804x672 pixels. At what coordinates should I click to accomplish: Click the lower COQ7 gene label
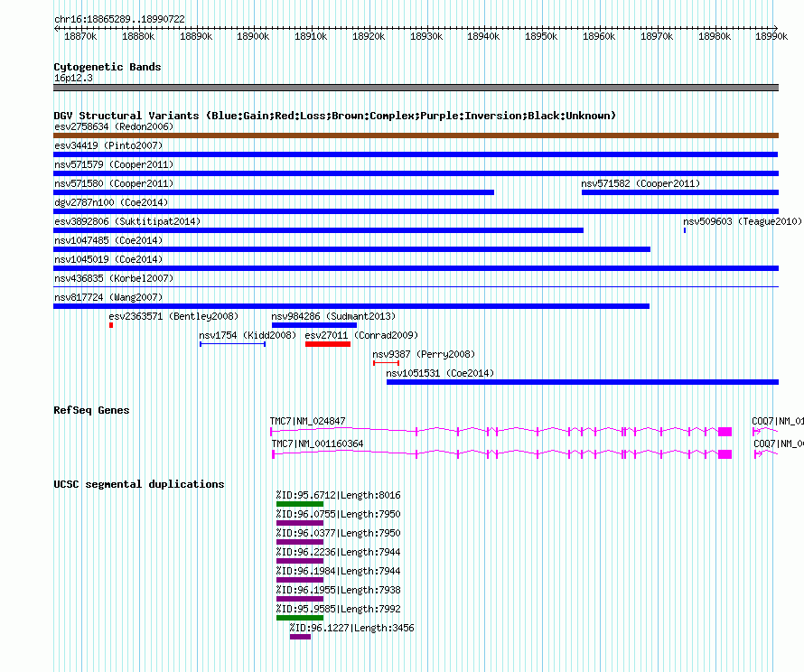click(x=779, y=443)
